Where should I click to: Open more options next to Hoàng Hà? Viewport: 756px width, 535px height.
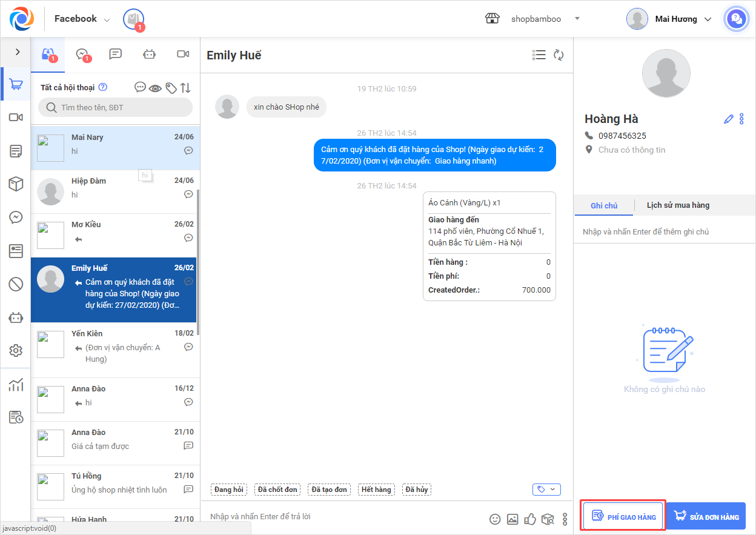click(741, 119)
